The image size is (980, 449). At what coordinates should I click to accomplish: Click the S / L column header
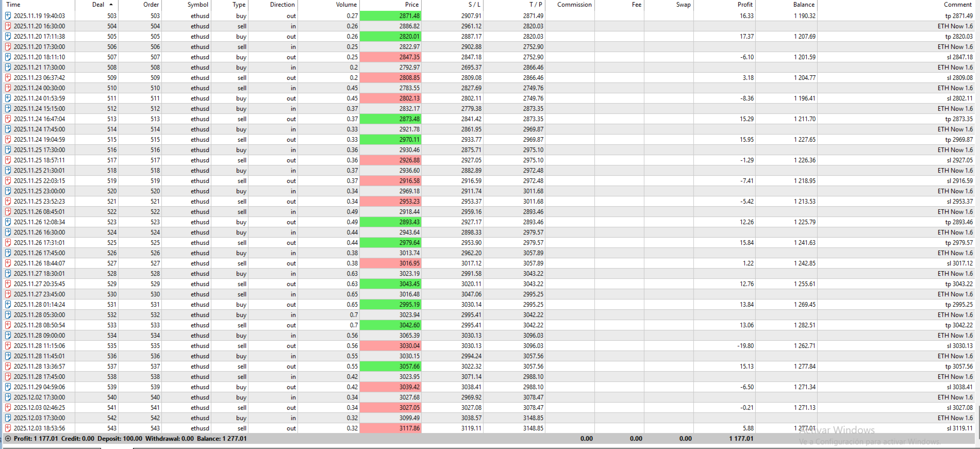click(x=474, y=5)
